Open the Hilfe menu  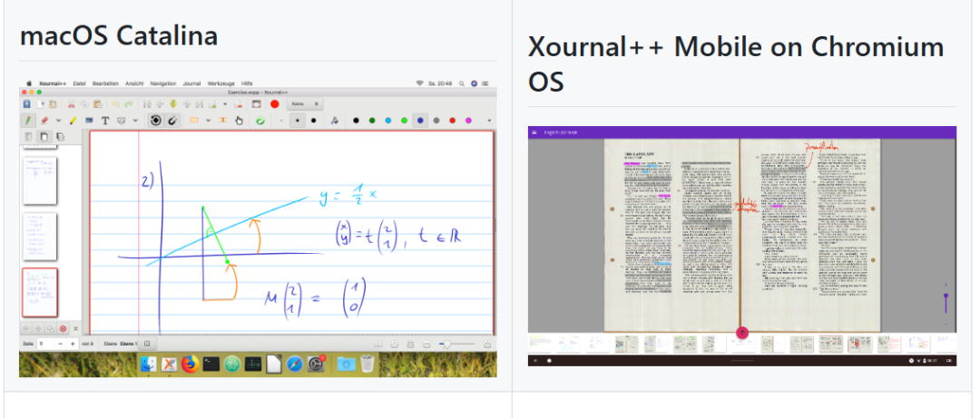[x=247, y=83]
